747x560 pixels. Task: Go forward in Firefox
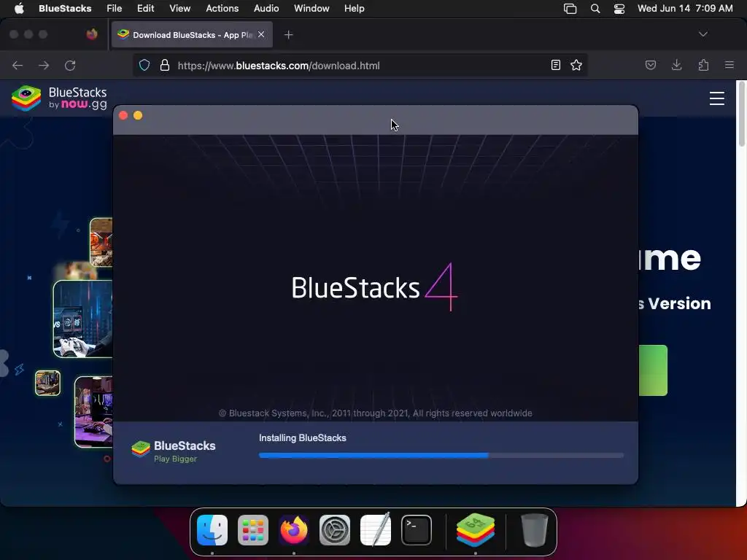[x=44, y=65]
